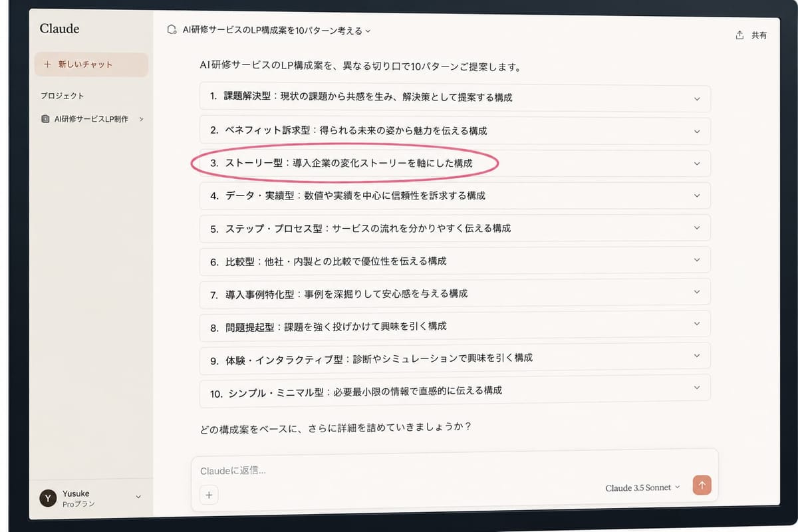The height and width of the screenshot is (532, 798).
Task: Click the Y user avatar
Action: pos(48,498)
